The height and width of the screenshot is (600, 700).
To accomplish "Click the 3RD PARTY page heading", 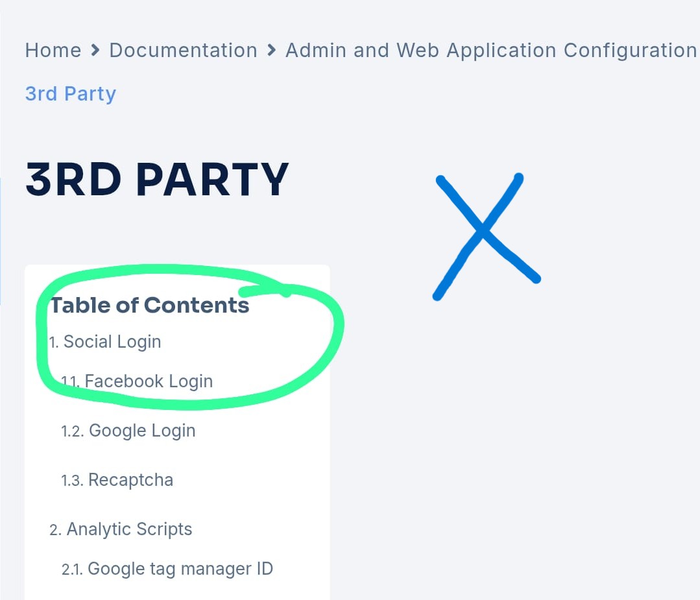I will [157, 179].
